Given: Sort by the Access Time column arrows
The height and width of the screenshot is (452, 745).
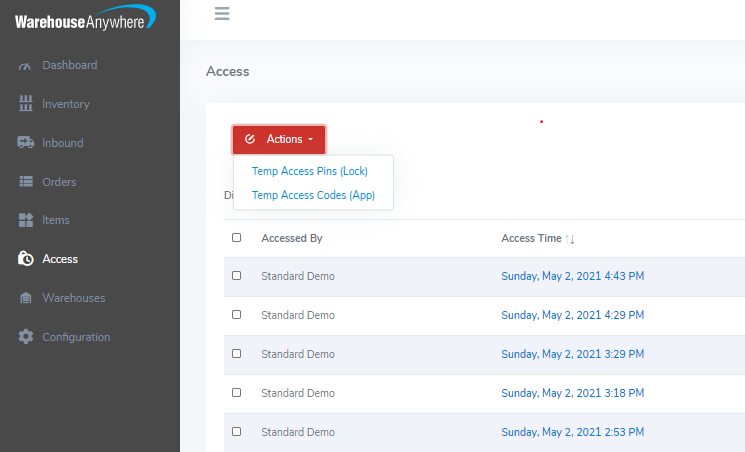Looking at the screenshot, I should (570, 239).
